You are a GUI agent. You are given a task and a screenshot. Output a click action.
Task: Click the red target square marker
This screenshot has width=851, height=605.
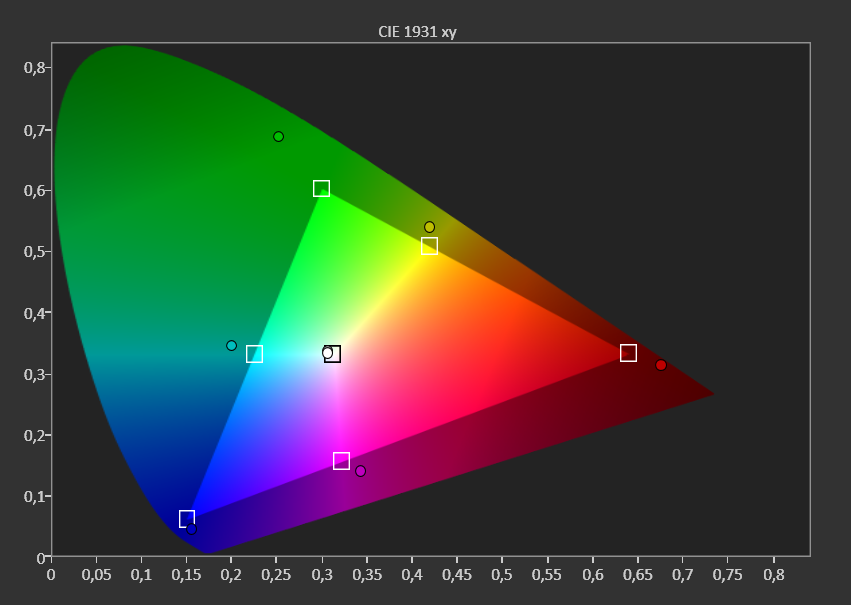(x=628, y=353)
